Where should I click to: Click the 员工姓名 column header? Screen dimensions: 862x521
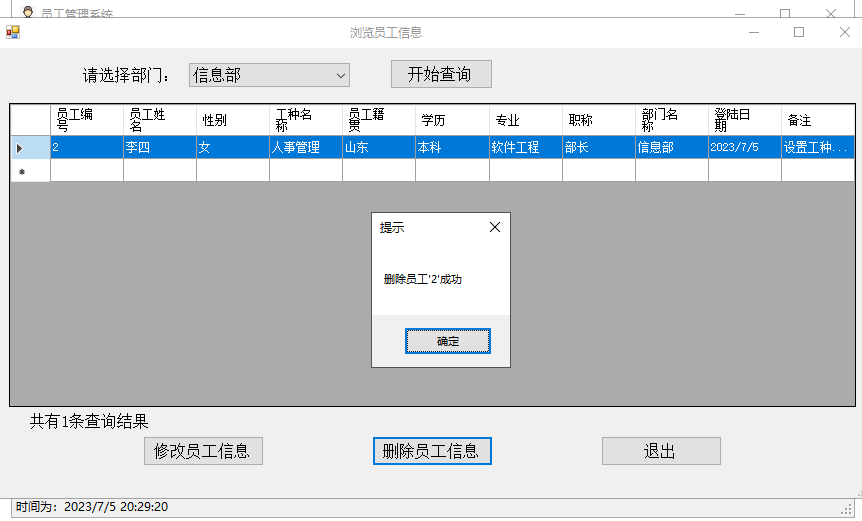coord(159,120)
